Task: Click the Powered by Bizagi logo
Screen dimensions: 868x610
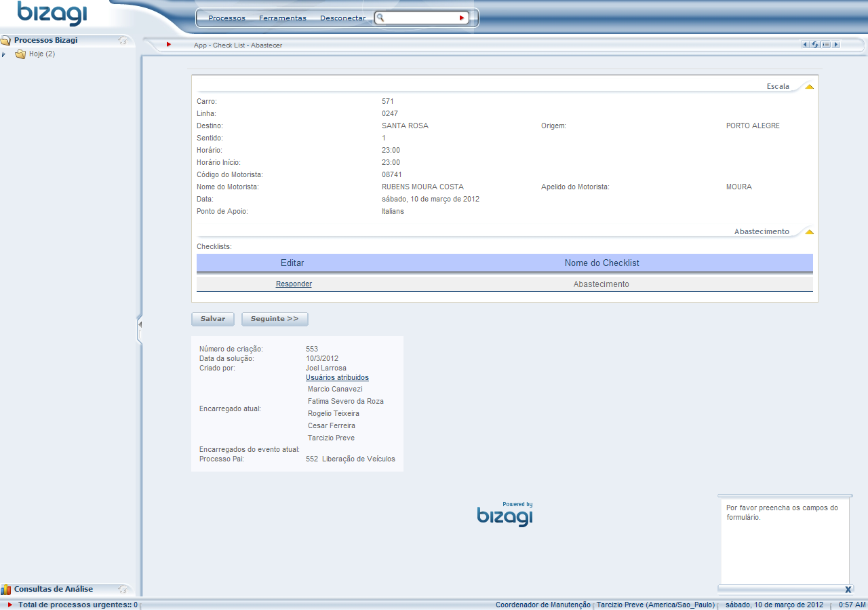Action: pos(505,514)
